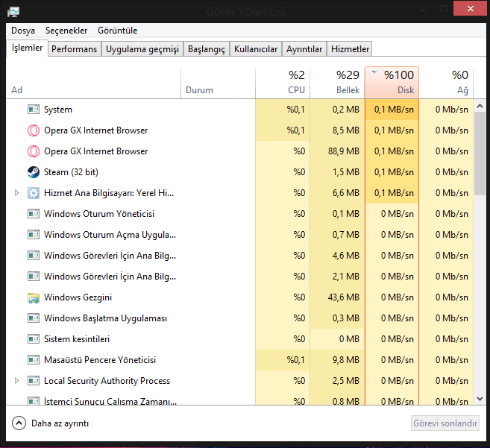Viewport: 490px width, 448px height.
Task: Click the vertical scrollbar thumb
Action: pyautogui.click(x=480, y=154)
